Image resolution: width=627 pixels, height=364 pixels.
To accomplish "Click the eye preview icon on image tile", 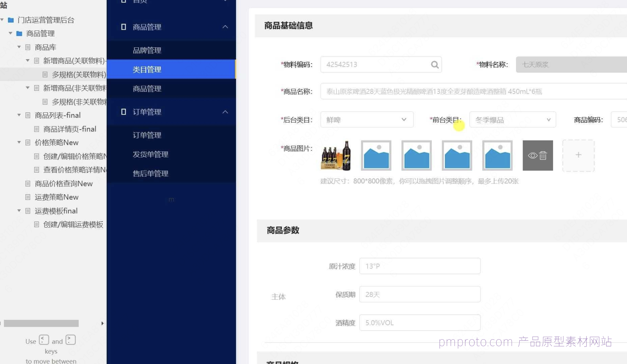I will (533, 155).
